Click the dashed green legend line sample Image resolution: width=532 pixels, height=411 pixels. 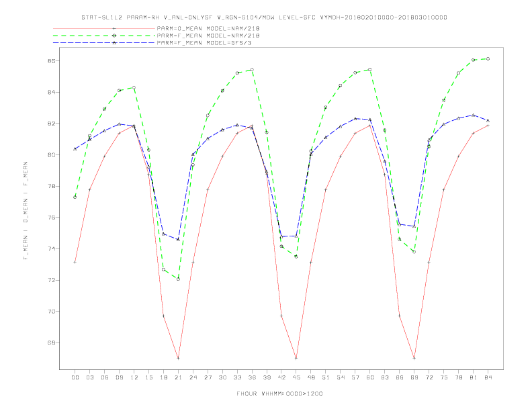click(x=104, y=36)
